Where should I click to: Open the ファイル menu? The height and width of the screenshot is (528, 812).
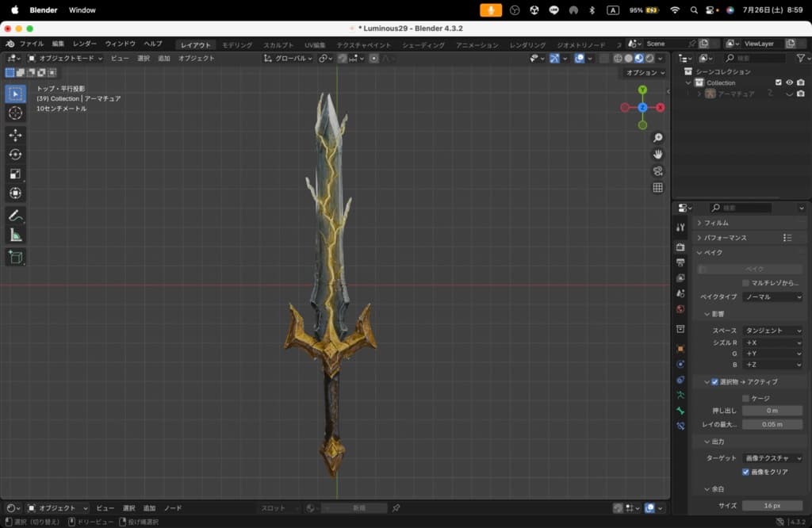(x=31, y=44)
